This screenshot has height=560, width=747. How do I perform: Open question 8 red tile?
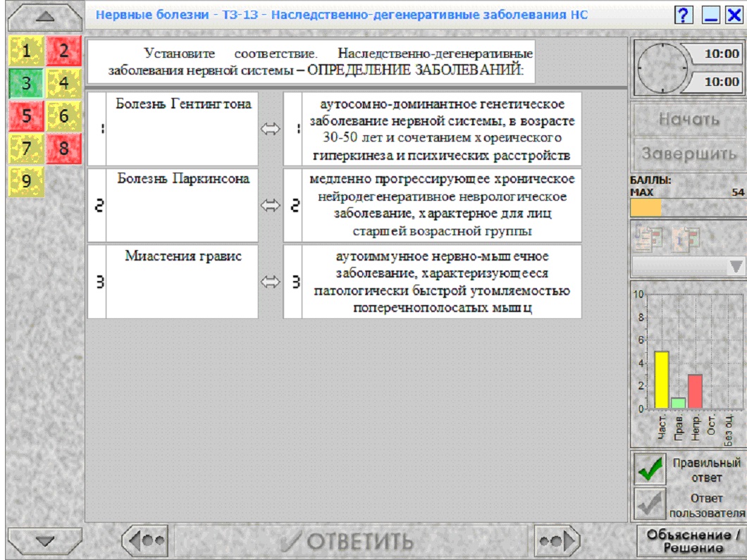pos(64,149)
